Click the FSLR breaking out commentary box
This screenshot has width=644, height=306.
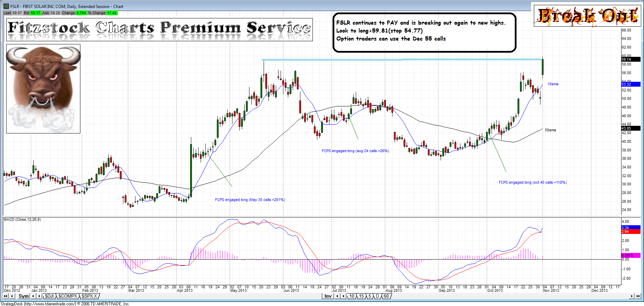pyautogui.click(x=424, y=33)
